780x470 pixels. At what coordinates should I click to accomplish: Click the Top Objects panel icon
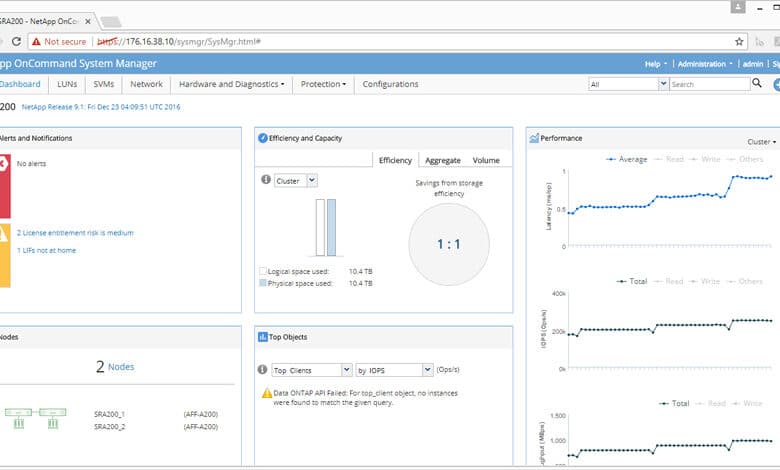point(263,337)
